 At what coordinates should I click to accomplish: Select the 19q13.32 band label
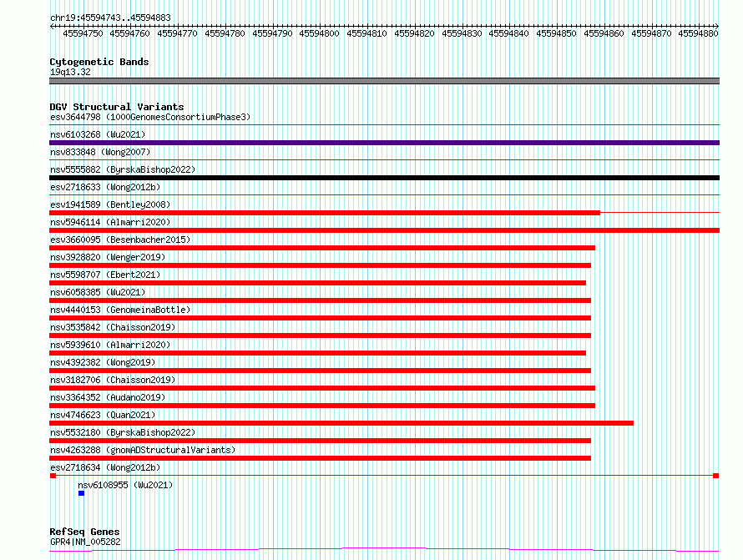pos(70,72)
